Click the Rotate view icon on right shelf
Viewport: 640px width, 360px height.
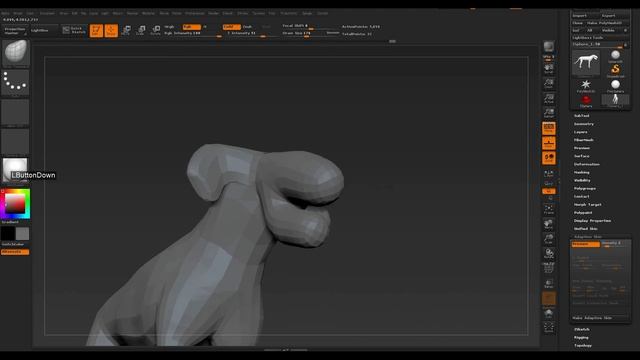pos(549,253)
